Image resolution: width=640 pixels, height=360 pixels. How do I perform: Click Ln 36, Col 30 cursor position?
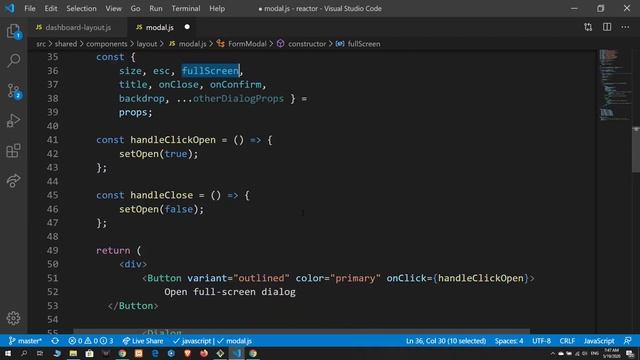point(446,341)
